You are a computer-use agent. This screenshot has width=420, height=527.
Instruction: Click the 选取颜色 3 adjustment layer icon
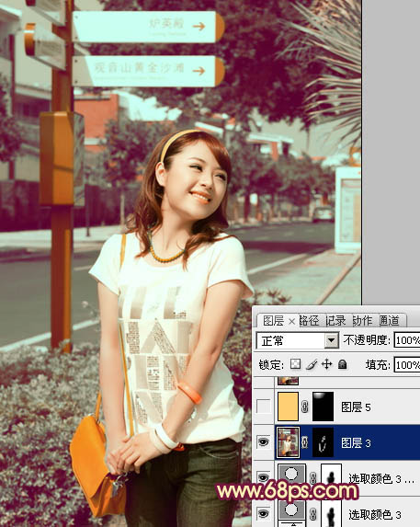point(291,511)
